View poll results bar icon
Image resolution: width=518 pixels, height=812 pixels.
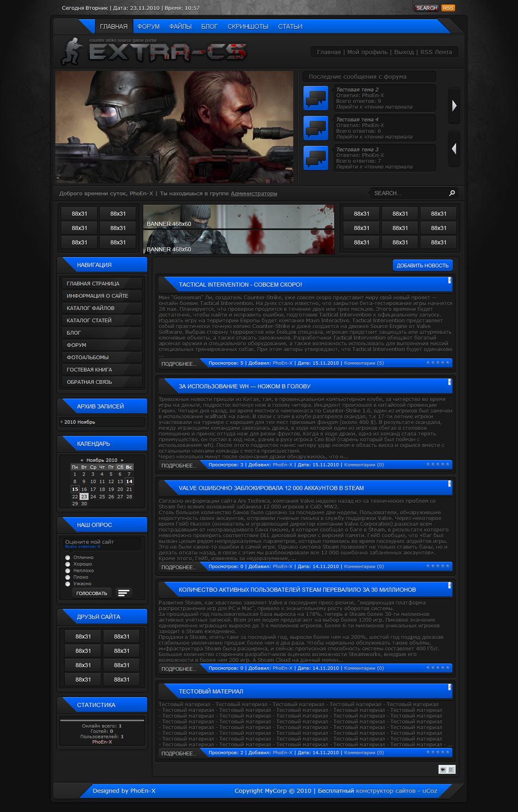[x=124, y=593]
